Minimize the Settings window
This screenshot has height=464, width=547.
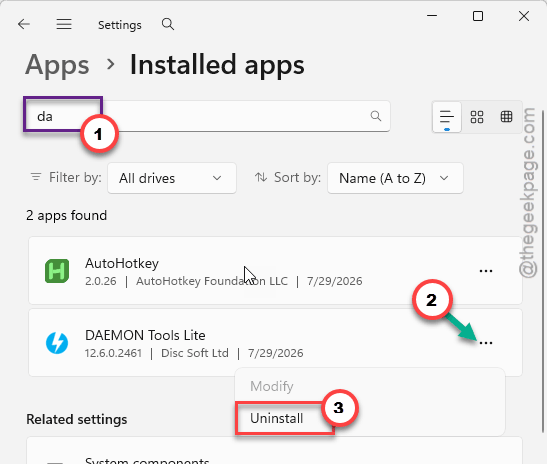point(432,16)
